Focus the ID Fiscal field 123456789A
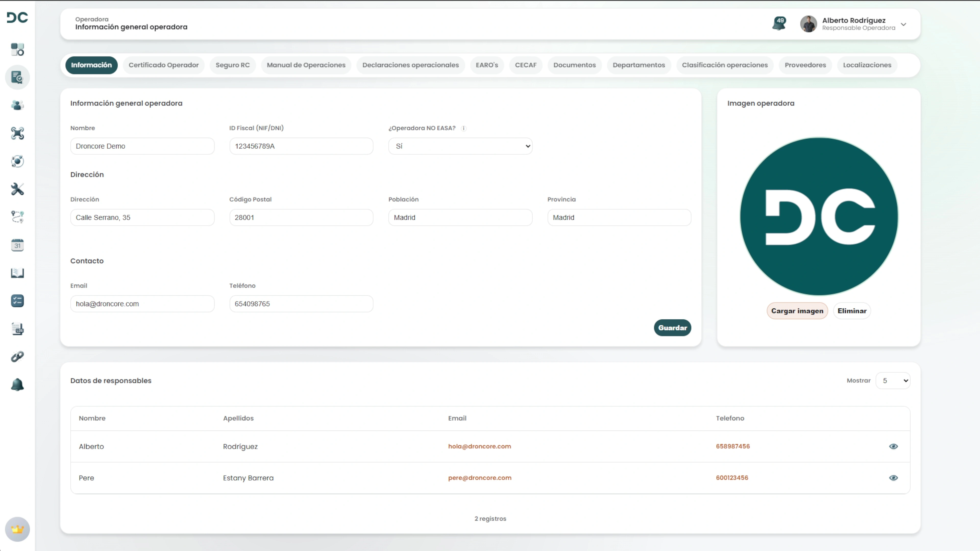980x551 pixels. [x=301, y=146]
